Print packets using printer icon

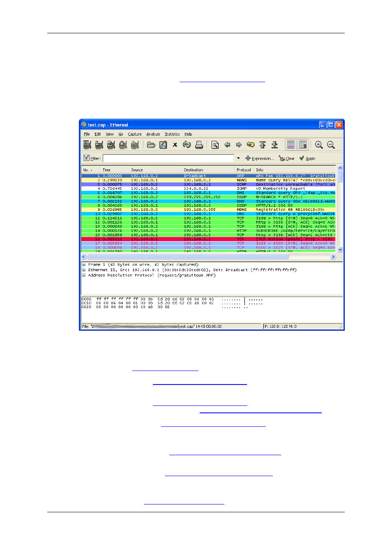[x=199, y=145]
